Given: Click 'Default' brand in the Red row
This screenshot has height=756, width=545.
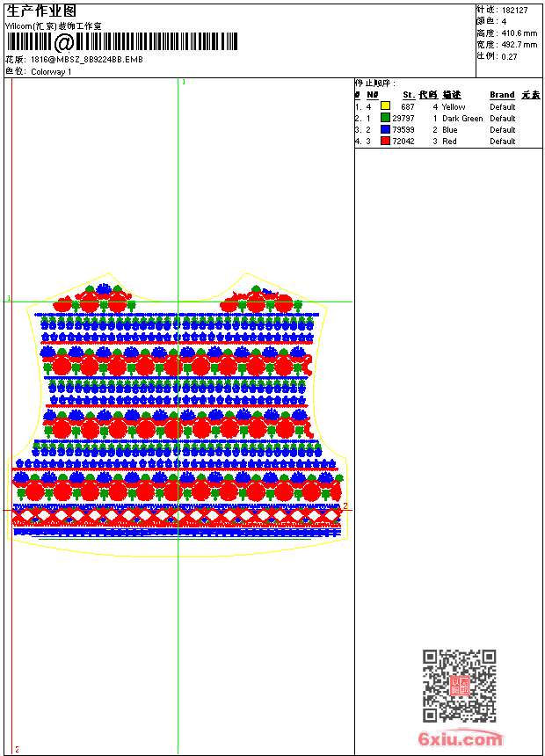Looking at the screenshot, I should [x=503, y=142].
